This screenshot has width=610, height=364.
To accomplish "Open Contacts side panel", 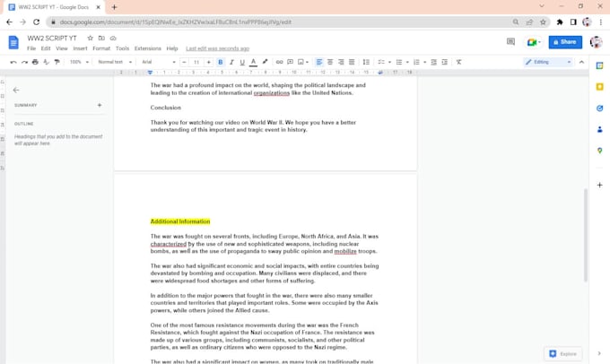I will [x=599, y=129].
